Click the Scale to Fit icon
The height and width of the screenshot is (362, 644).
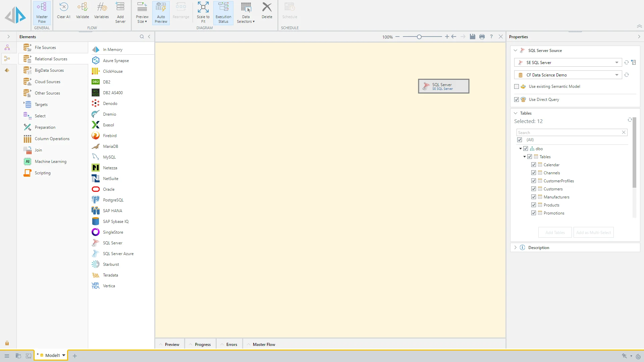(x=203, y=12)
